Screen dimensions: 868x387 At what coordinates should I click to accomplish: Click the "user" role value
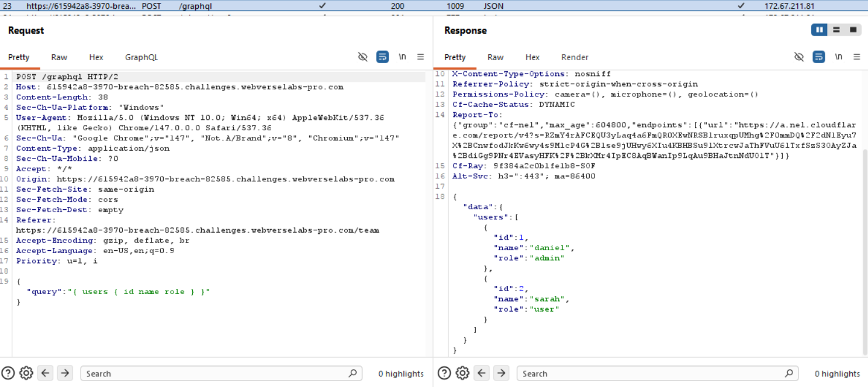(545, 309)
